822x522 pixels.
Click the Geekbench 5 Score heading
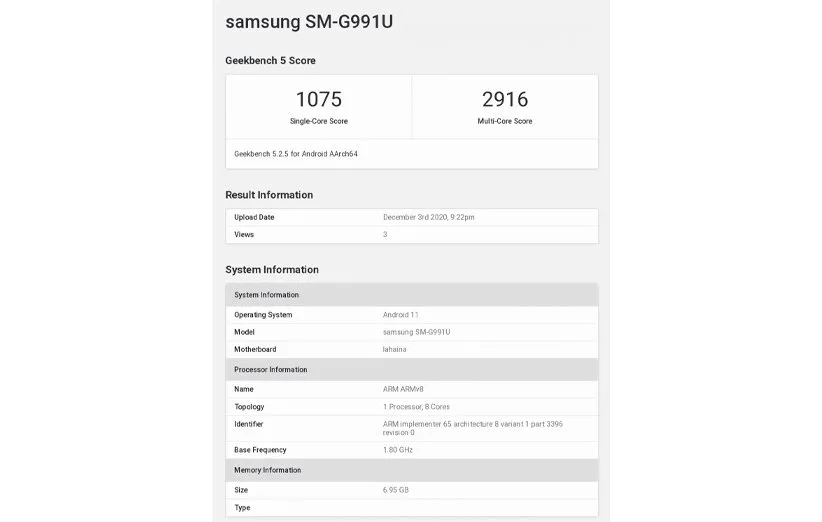tap(270, 61)
